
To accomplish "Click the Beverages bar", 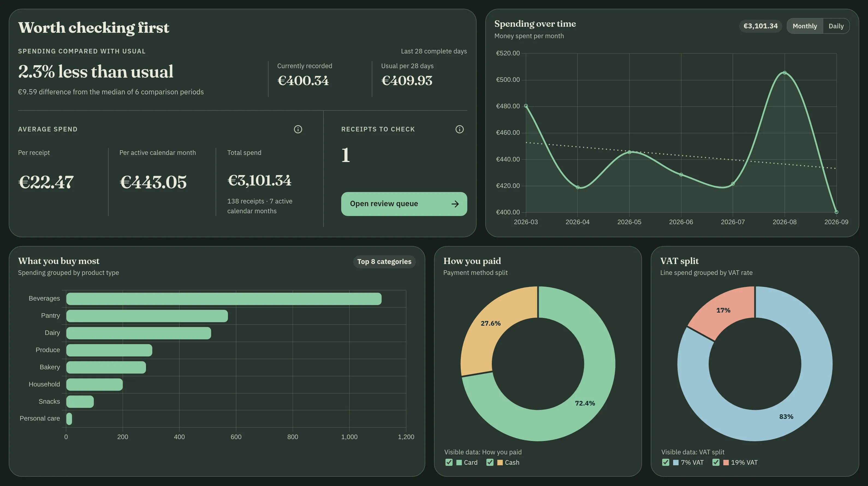I will pyautogui.click(x=224, y=299).
